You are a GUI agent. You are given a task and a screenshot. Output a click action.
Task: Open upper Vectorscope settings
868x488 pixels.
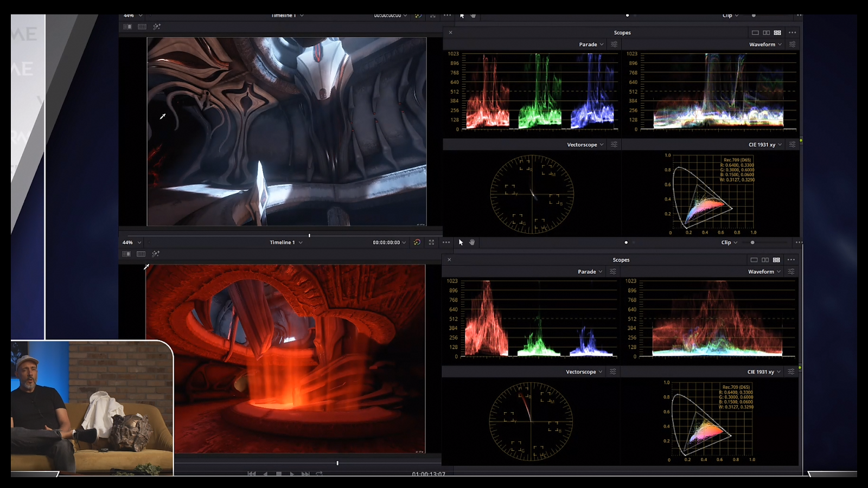point(614,145)
